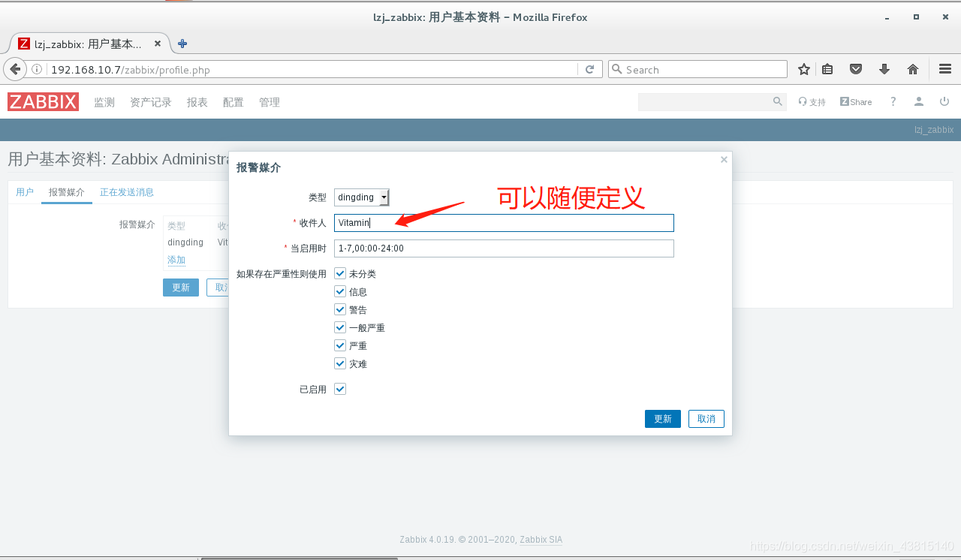This screenshot has height=560, width=961.
Task: Open a new tab with plus icon
Action: [182, 44]
